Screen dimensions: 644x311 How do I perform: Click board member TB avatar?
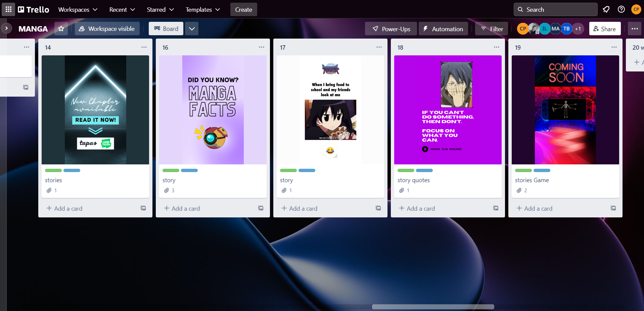567,29
